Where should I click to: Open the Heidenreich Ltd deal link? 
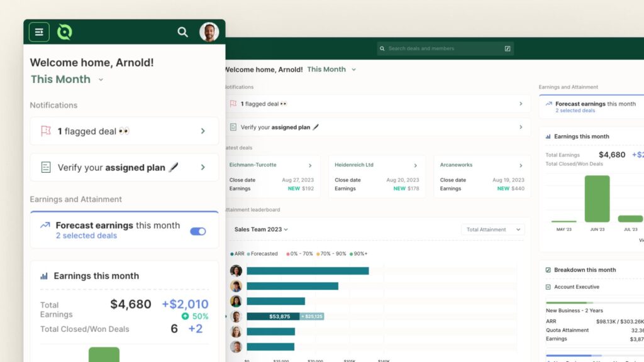(354, 165)
